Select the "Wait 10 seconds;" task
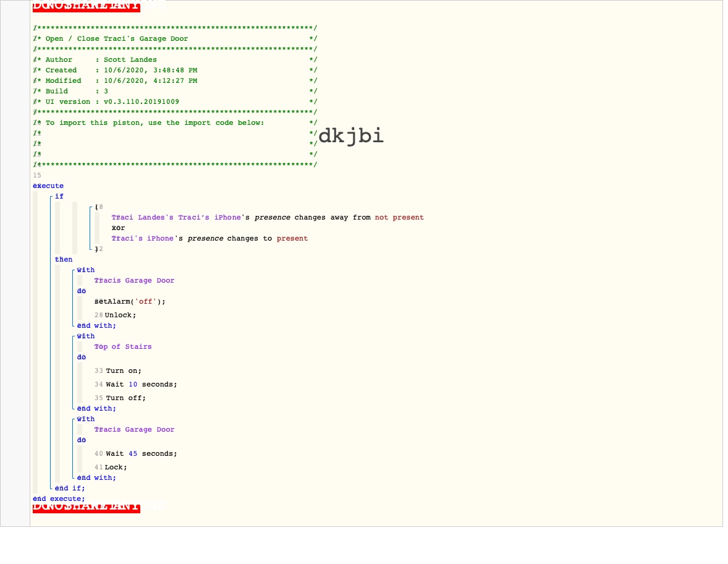This screenshot has width=728, height=564. 142,384
